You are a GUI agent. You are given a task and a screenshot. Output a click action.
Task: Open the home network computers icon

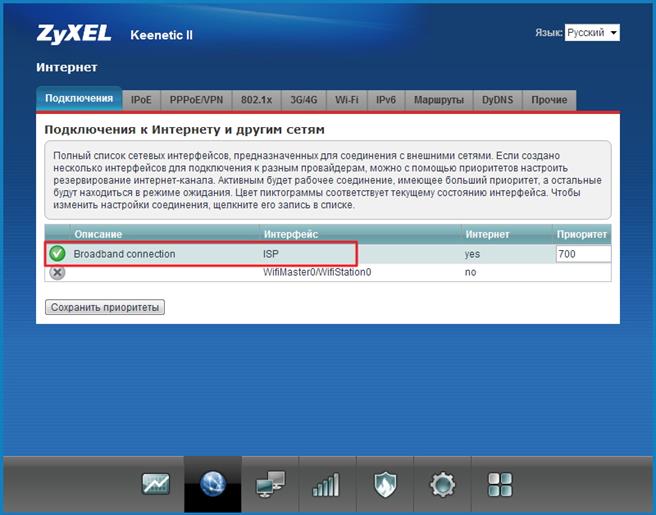click(270, 484)
